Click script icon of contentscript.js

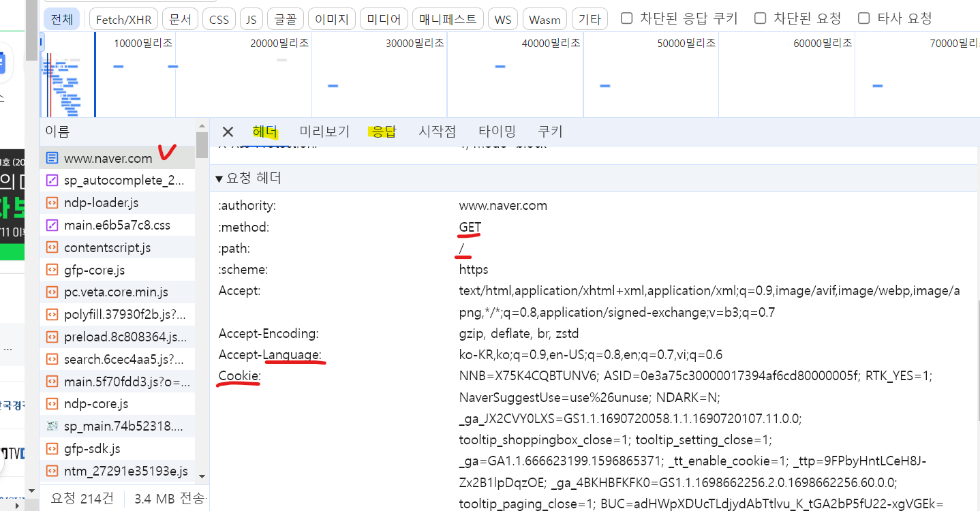click(x=52, y=247)
